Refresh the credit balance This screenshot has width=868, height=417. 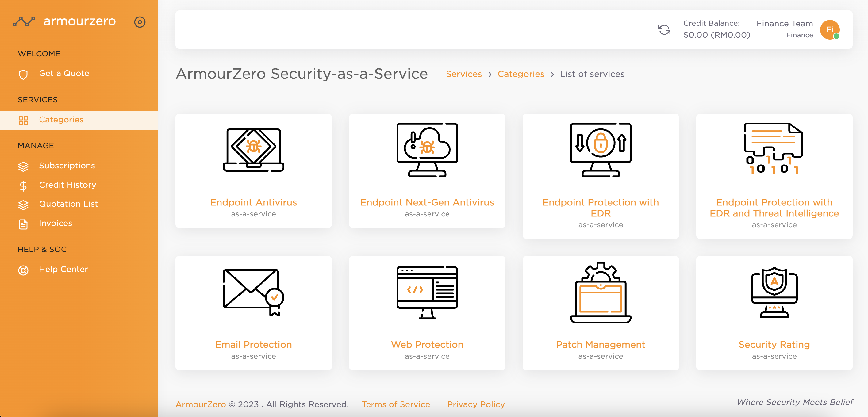[664, 30]
